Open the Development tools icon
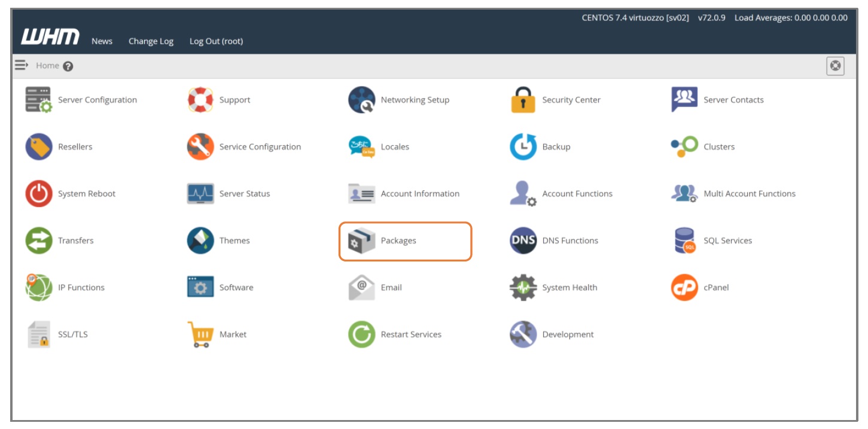The height and width of the screenshot is (429, 868). [523, 334]
